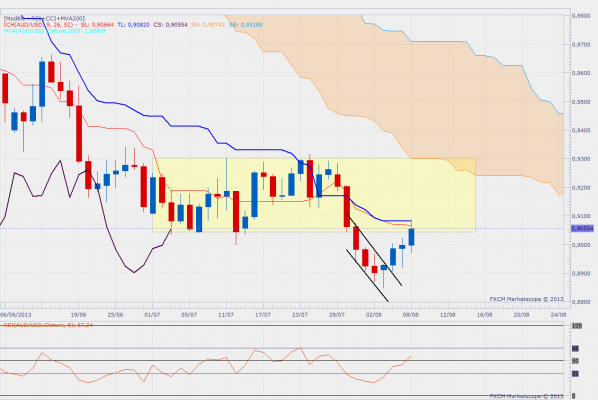Select the 08/08 date marker on time axis
The width and height of the screenshot is (598, 400).
pos(411,315)
